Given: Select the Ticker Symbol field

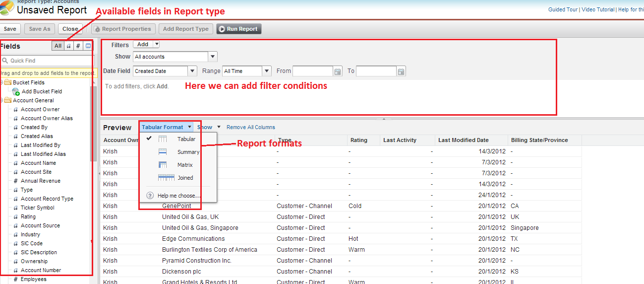Looking at the screenshot, I should tap(38, 208).
